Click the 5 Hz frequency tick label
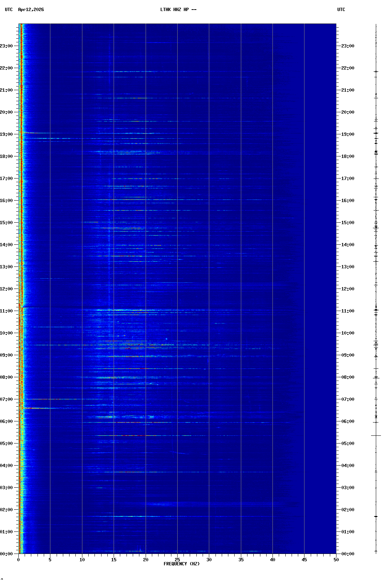This screenshot has width=392, height=583. (50, 560)
